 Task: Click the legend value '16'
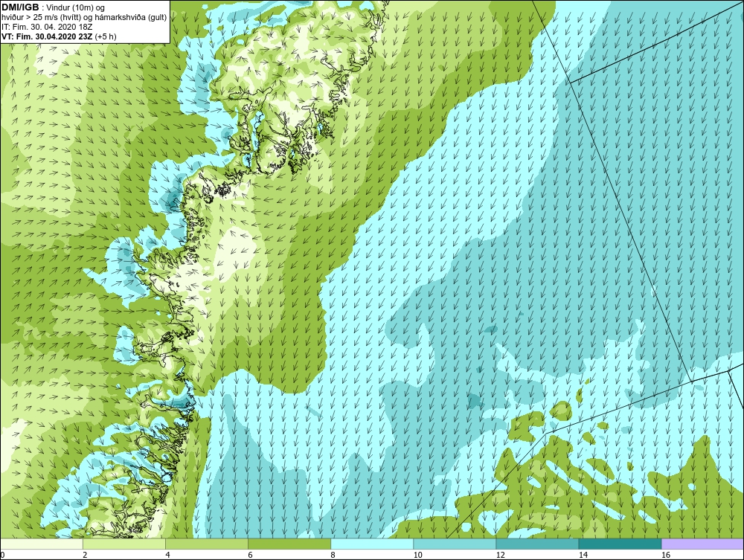click(x=665, y=555)
